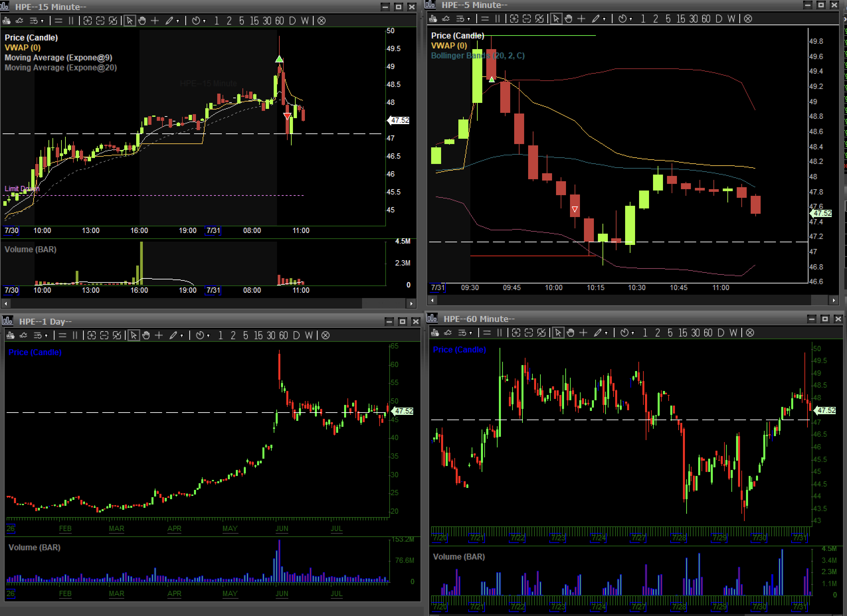Add horizontal line tool in 5 Minute chart
Image resolution: width=847 pixels, height=616 pixels.
485,19
